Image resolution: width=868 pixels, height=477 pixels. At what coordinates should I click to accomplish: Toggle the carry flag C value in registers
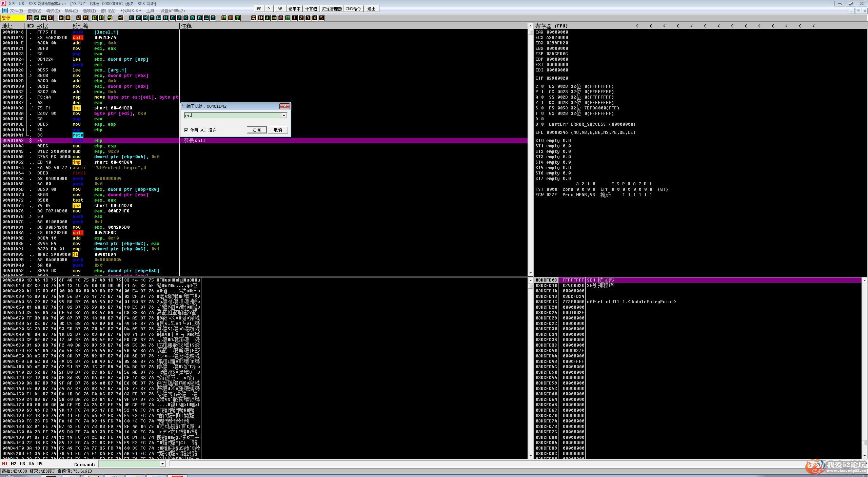click(542, 86)
